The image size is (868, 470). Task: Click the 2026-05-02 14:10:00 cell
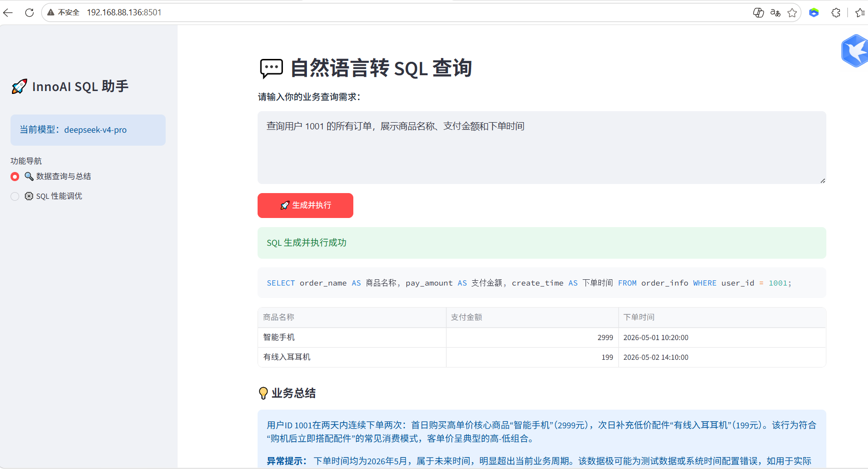click(722, 357)
